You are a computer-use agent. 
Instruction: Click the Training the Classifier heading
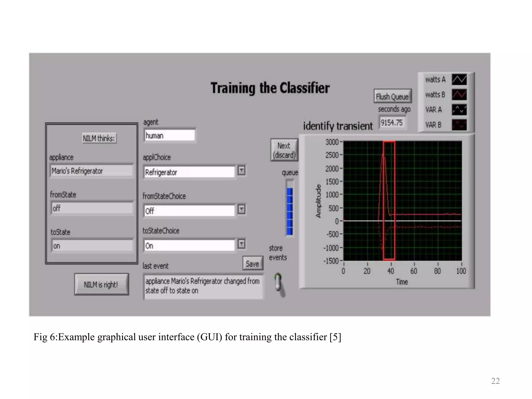point(270,88)
